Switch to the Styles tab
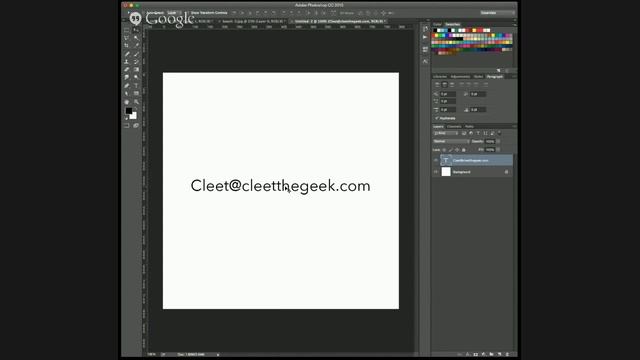 pos(478,77)
